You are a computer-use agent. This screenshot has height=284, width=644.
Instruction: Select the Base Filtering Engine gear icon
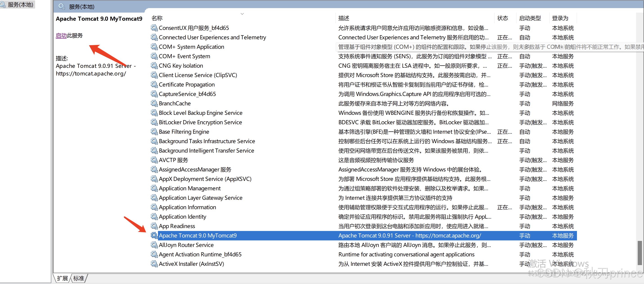tap(154, 131)
